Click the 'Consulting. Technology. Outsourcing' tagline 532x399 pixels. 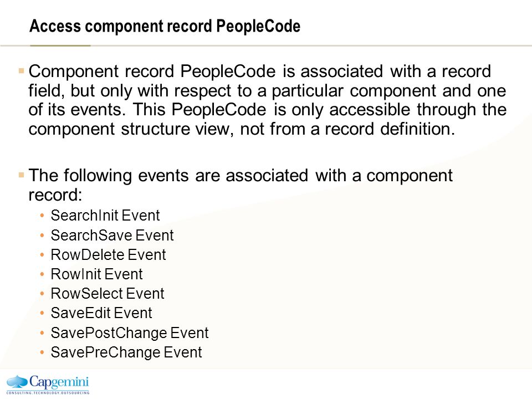coord(48,392)
